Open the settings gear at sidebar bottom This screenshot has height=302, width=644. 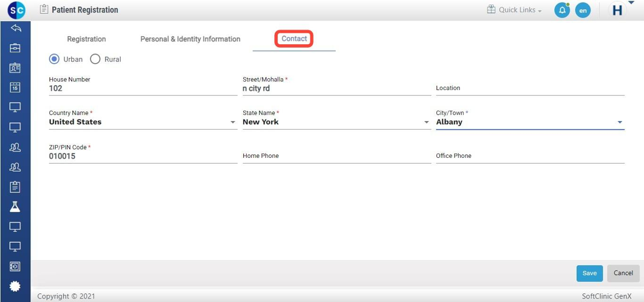[x=15, y=286]
